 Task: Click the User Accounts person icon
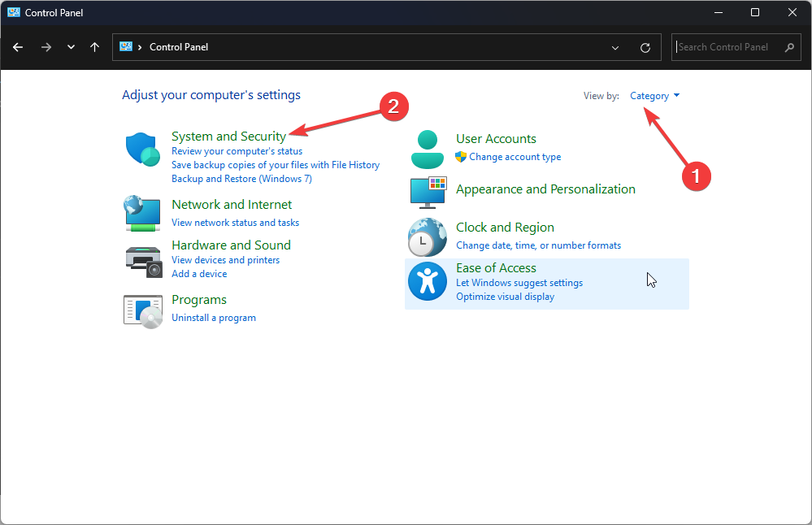[x=427, y=149]
